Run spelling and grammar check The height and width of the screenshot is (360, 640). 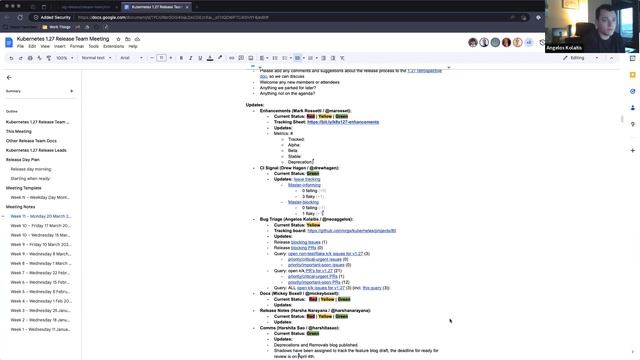[39, 58]
